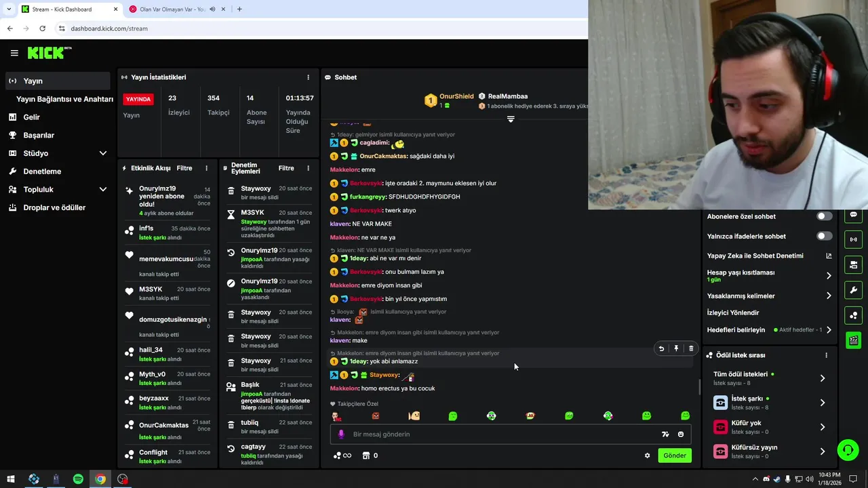868x488 pixels.
Task: Open Ödül istek sırası three-dot menu
Action: click(x=826, y=355)
